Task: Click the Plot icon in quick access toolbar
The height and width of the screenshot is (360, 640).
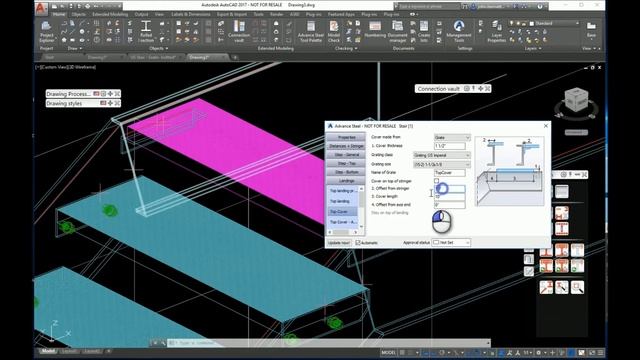Action: click(x=87, y=6)
